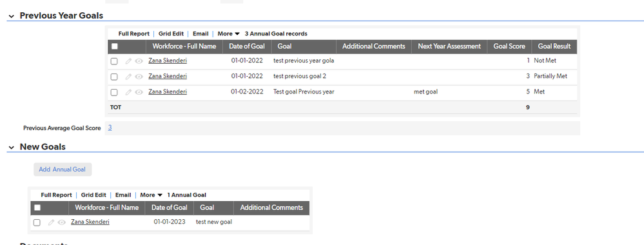The height and width of the screenshot is (245, 644).
Task: Open Grid Edit for Previous Year Goals
Action: 171,34
